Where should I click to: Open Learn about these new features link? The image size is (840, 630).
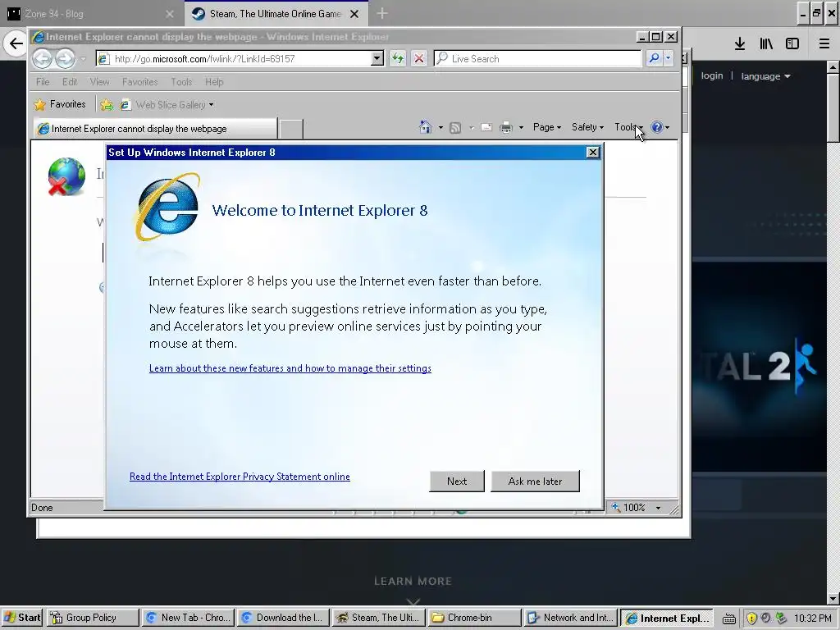[290, 368]
